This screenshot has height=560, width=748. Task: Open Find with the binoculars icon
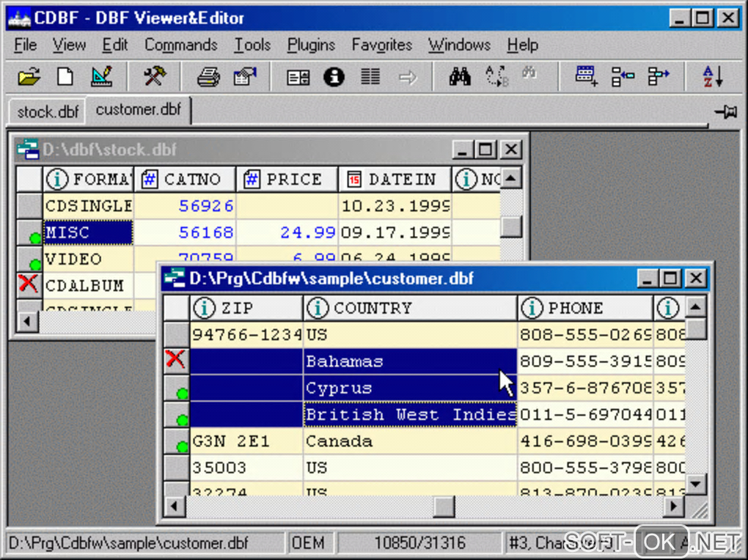(x=460, y=76)
